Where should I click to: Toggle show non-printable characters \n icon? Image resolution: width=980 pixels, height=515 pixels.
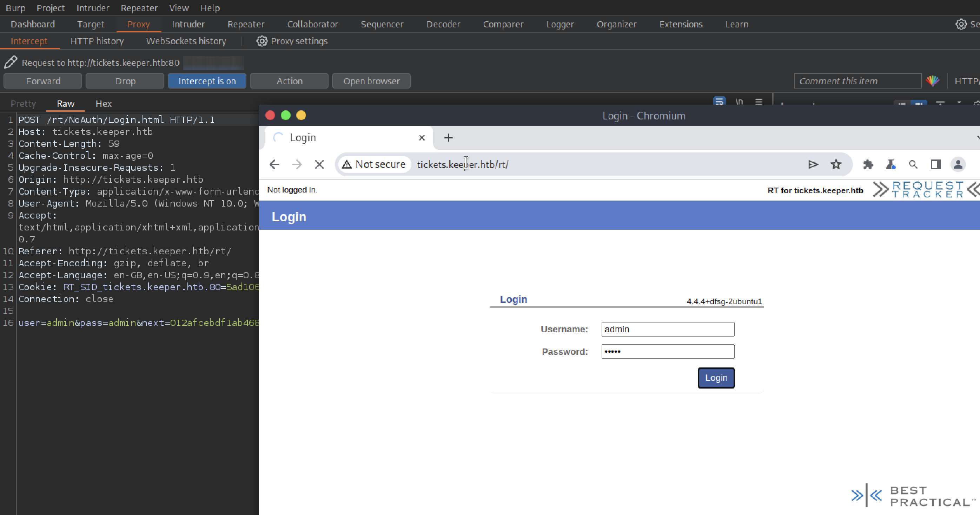pos(739,102)
